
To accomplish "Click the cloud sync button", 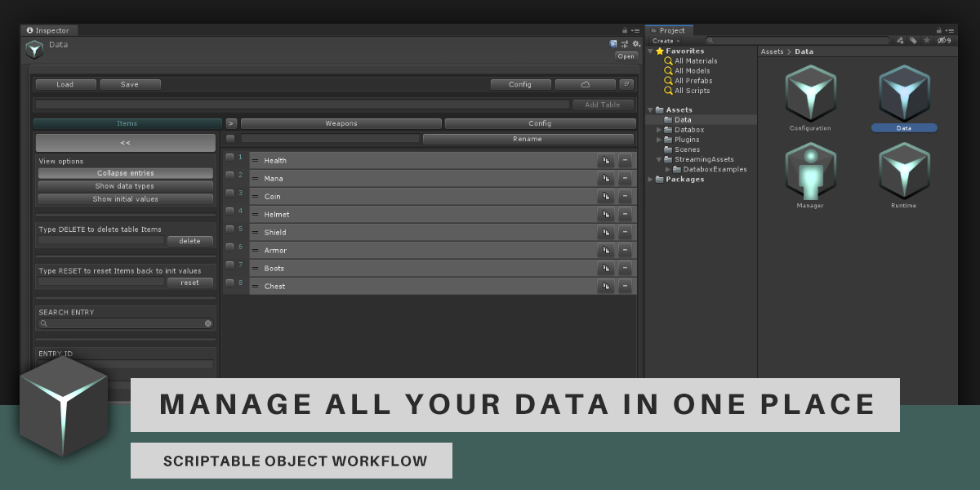I will (x=585, y=84).
